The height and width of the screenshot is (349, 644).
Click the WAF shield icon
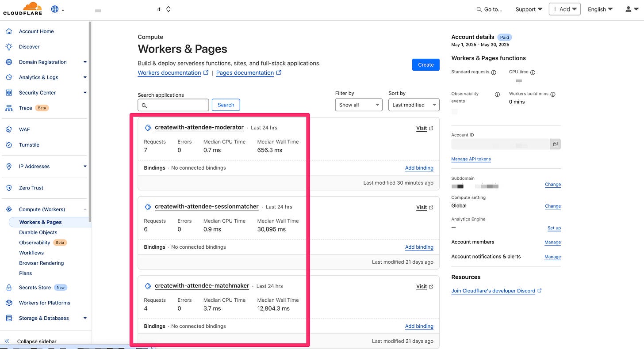pos(9,129)
